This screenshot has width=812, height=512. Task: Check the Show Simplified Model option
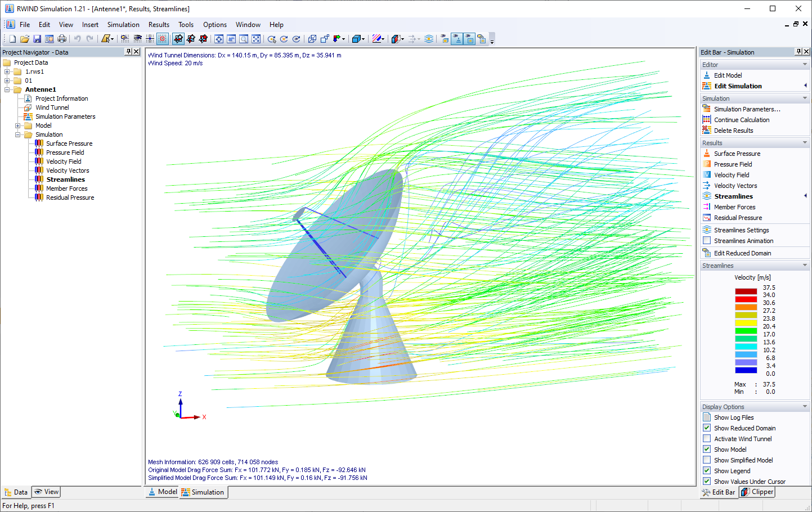(707, 460)
